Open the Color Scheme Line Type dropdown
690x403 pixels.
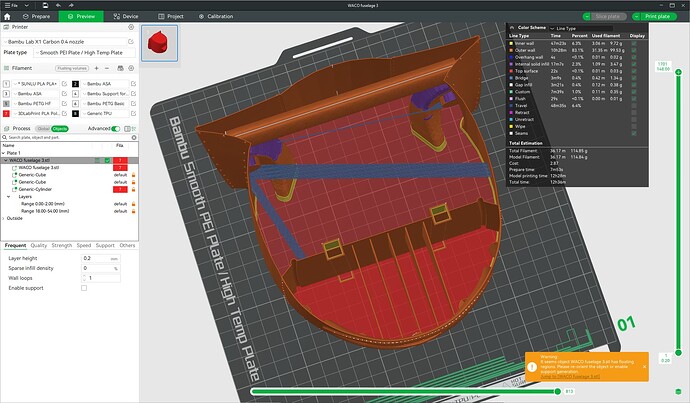click(581, 28)
